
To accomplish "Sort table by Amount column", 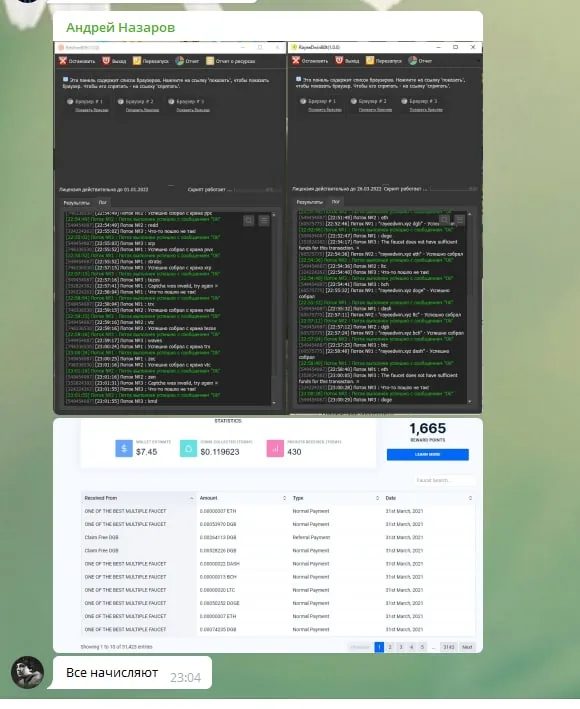I will (x=243, y=498).
